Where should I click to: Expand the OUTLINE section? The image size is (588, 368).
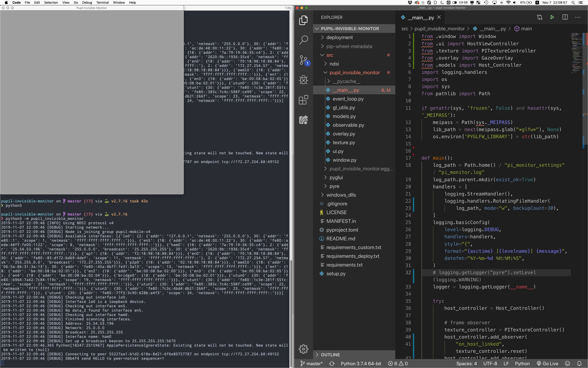(x=354, y=355)
